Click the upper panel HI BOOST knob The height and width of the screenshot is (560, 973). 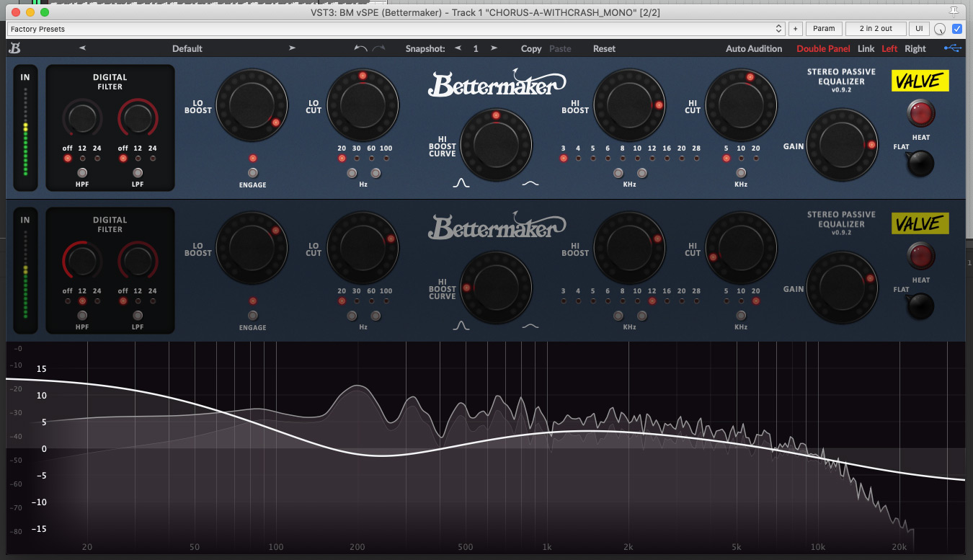pyautogui.click(x=629, y=105)
